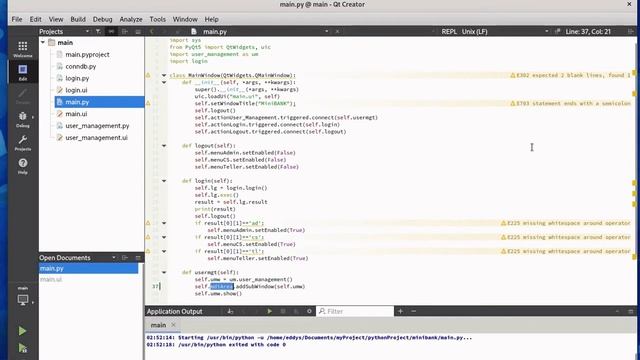
Task: Re-run application in output toolbar
Action: pos(269,311)
